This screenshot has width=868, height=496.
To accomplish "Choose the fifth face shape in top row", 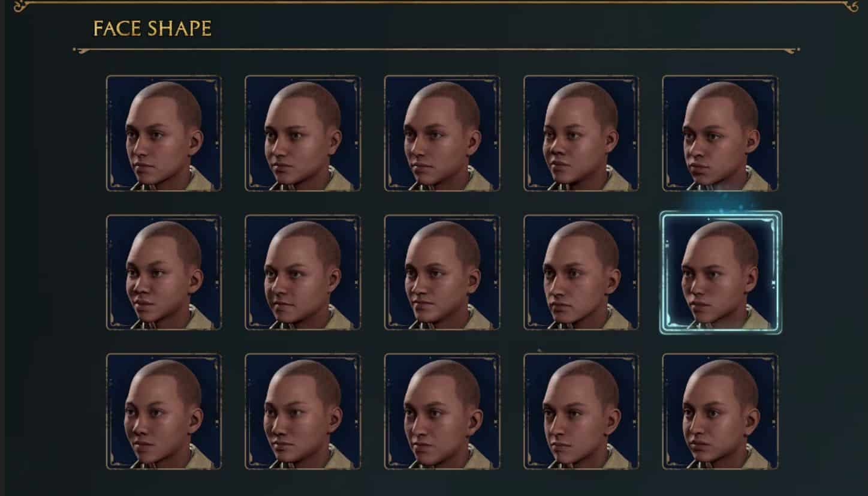I will point(720,133).
